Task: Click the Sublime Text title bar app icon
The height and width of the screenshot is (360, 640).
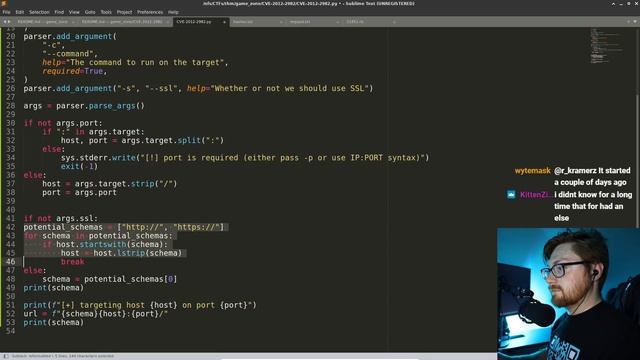Action: [x=4, y=3]
